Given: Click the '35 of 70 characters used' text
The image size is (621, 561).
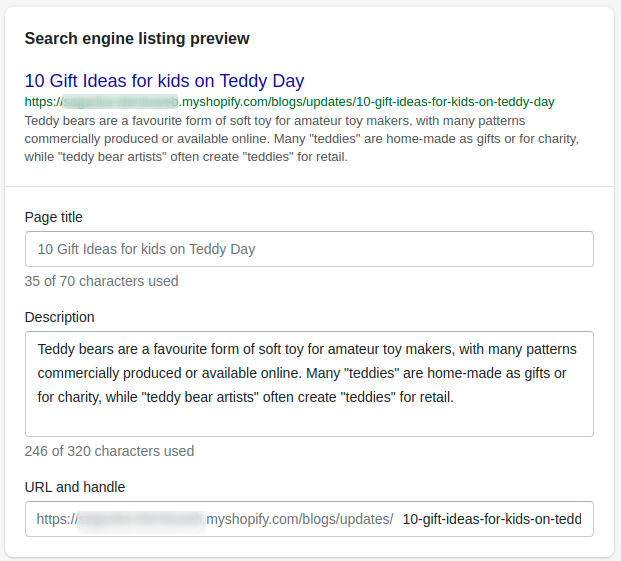Looking at the screenshot, I should pyautogui.click(x=101, y=281).
